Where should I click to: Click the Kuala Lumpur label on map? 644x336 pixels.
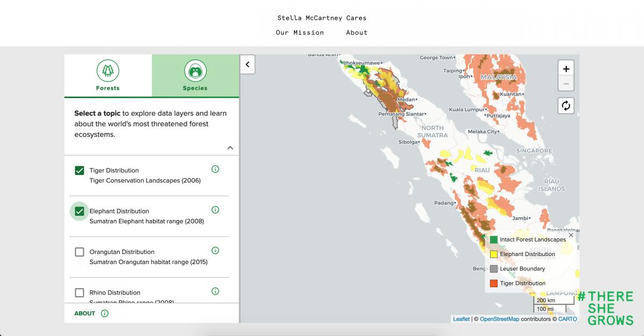click(x=467, y=109)
